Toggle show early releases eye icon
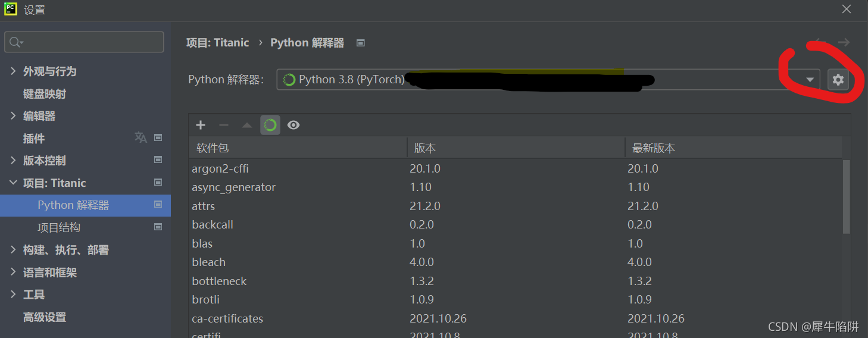The image size is (868, 338). click(x=294, y=125)
